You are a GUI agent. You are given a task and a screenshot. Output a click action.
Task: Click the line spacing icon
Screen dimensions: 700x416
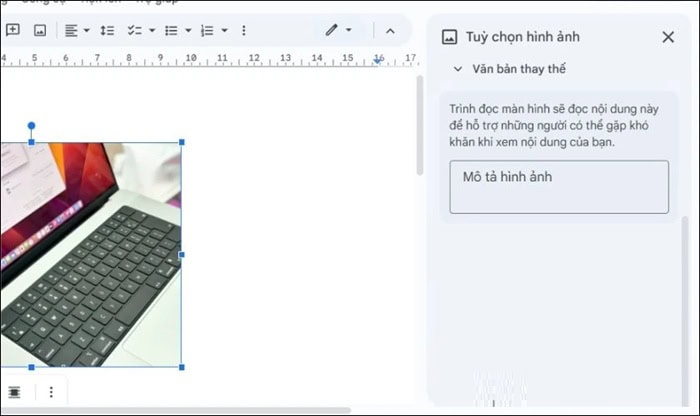pos(107,30)
